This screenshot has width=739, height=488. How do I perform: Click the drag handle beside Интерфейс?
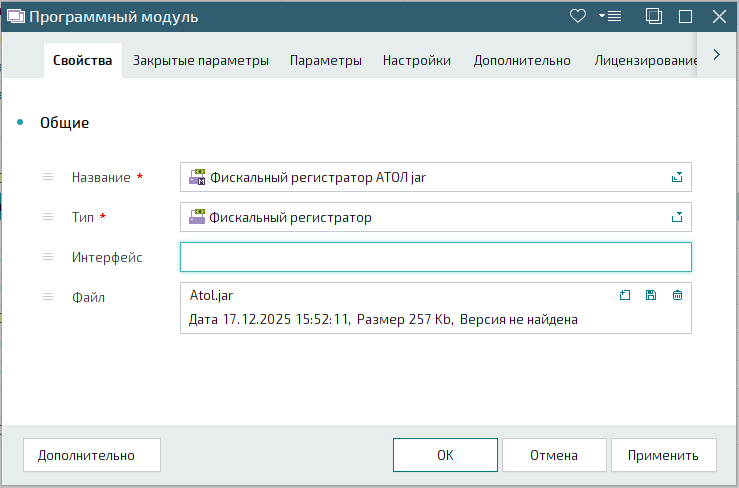click(x=47, y=257)
